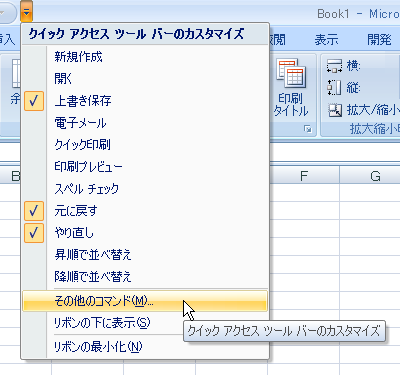400x375 pixels.
Task: Open page setup dialog launcher icon
Action: click(x=308, y=129)
